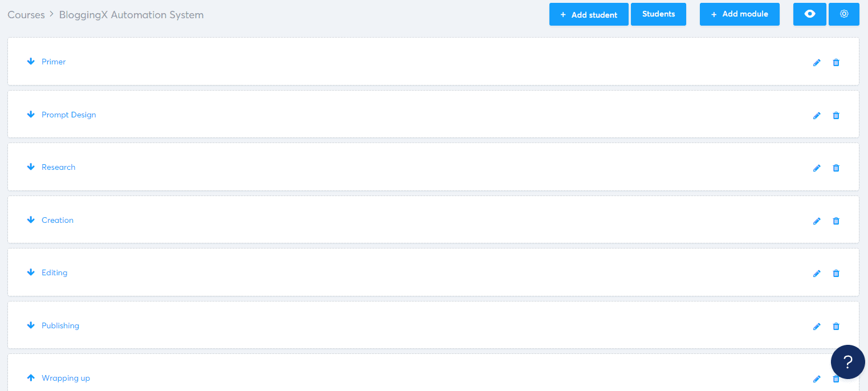Screen dimensions: 868x391
Task: Click the edit pencil on the Publishing row
Action: click(817, 327)
